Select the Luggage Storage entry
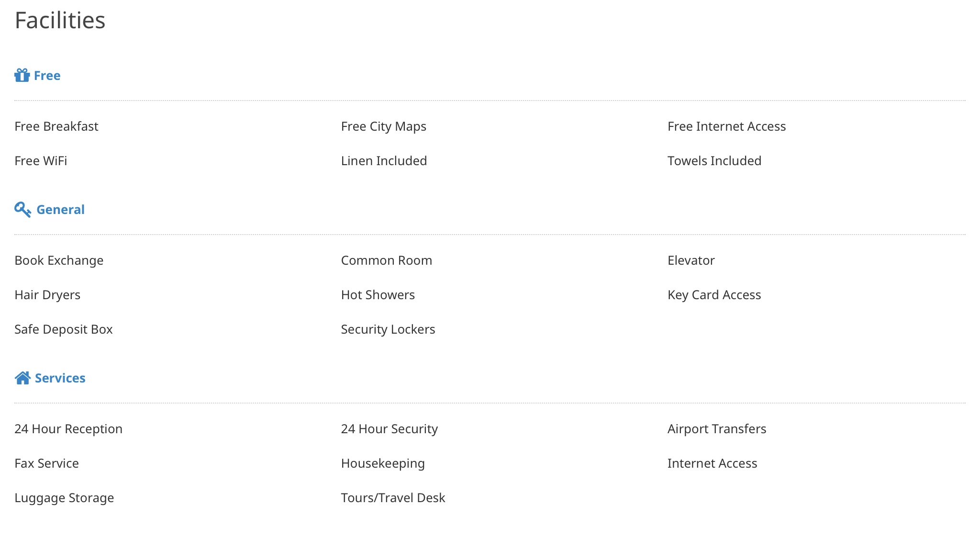980x550 pixels. click(64, 498)
